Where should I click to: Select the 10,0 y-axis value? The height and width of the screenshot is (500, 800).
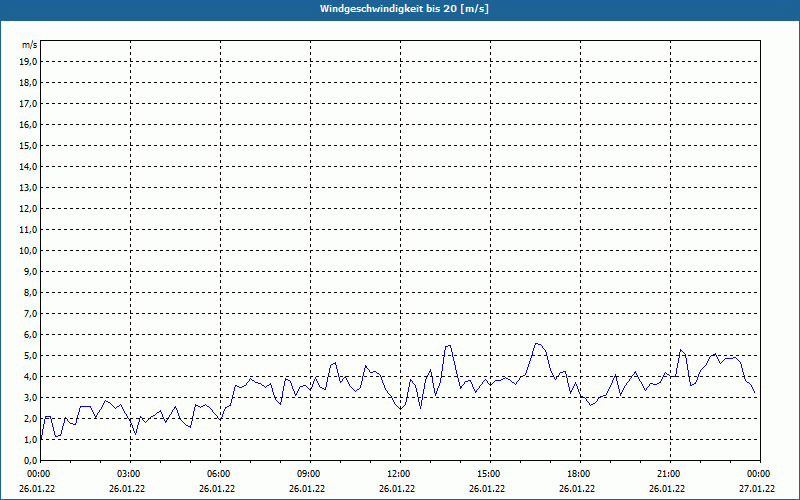point(28,251)
